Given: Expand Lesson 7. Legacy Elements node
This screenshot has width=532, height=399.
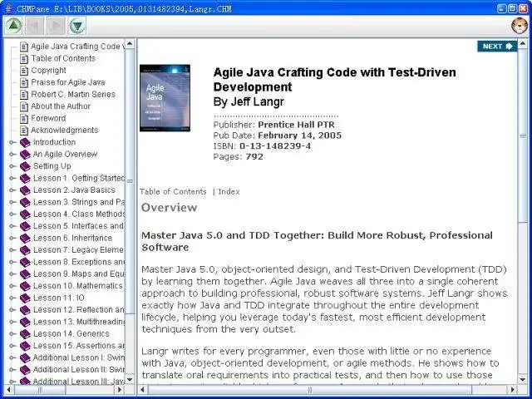Looking at the screenshot, I should coord(12,250).
